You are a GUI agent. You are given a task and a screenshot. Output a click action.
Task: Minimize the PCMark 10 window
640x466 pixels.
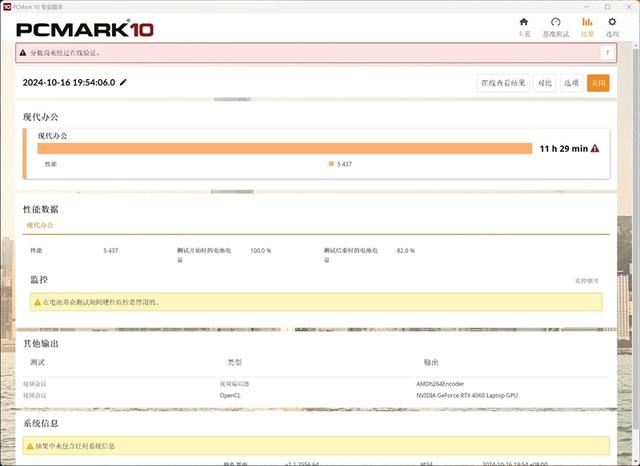(587, 7)
